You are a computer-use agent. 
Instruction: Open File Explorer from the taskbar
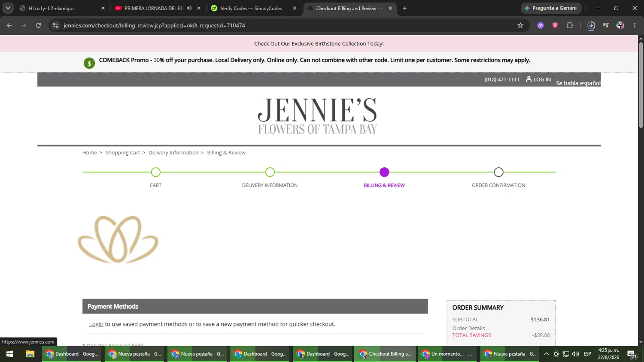[x=30, y=354]
